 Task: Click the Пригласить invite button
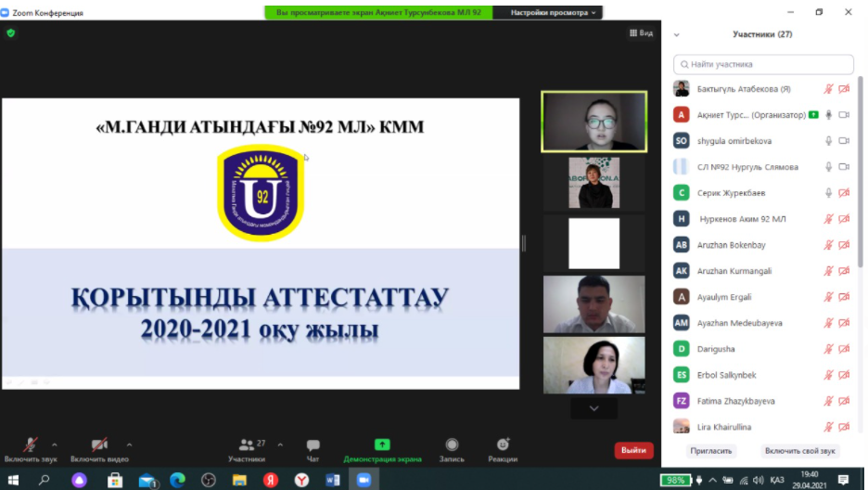tap(711, 451)
